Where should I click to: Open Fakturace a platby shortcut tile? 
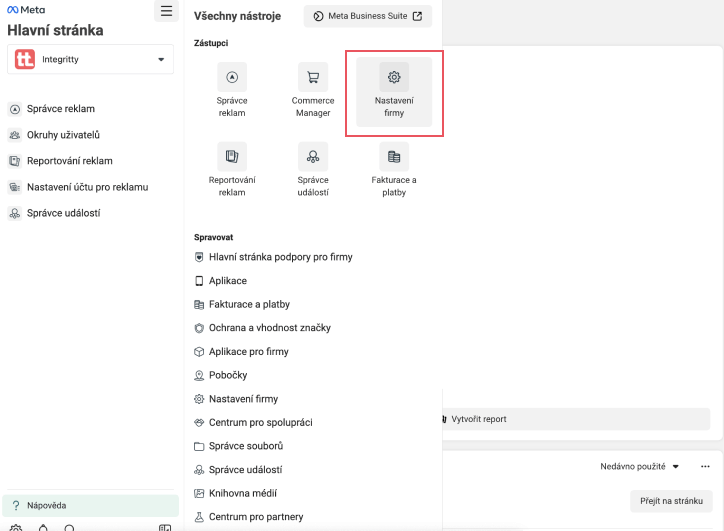pos(394,170)
